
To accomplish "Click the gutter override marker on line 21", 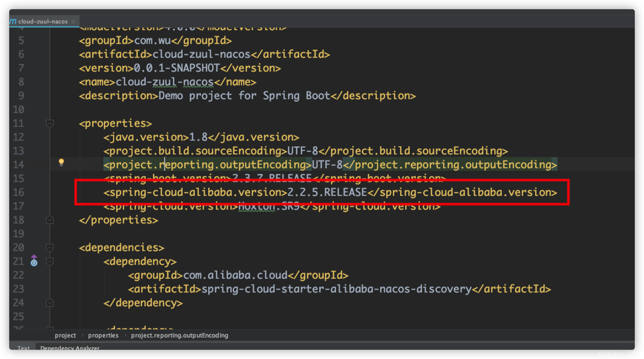I will (x=34, y=261).
